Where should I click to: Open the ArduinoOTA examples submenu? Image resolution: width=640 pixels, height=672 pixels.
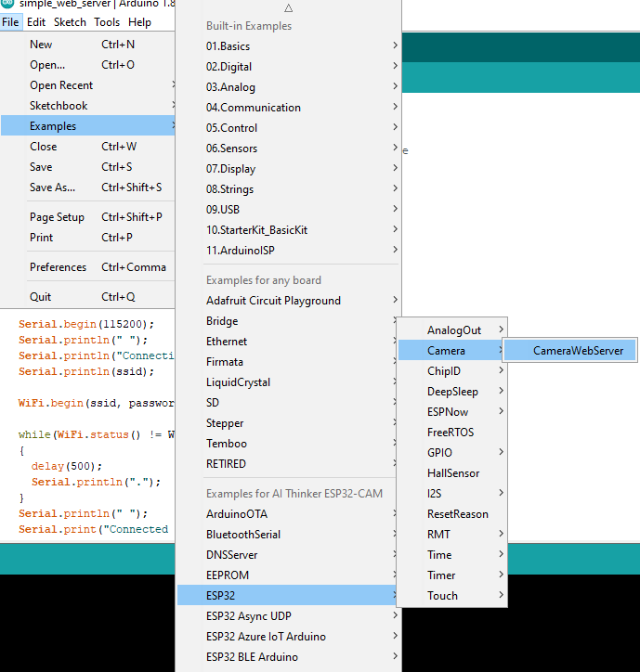pos(286,514)
